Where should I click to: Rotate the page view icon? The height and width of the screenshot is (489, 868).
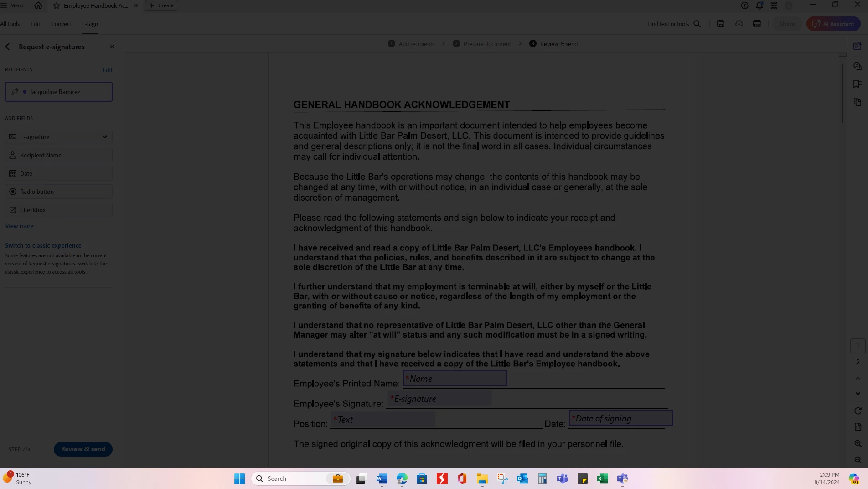coord(858,411)
